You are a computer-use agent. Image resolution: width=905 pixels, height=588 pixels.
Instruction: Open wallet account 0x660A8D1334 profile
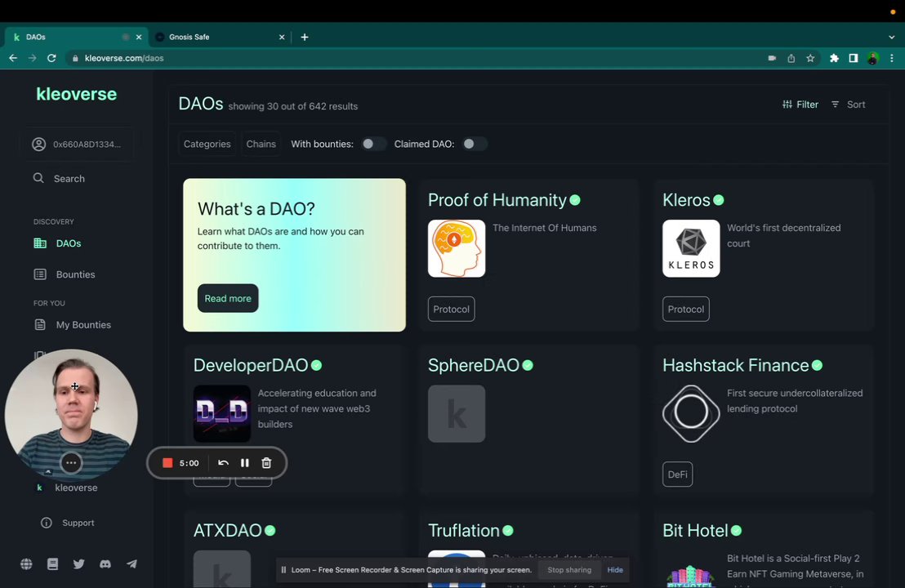click(77, 145)
